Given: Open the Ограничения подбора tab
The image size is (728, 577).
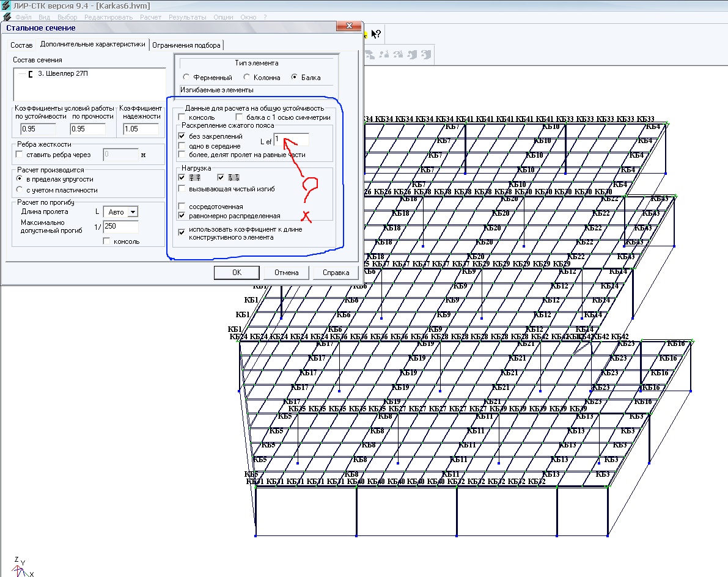Looking at the screenshot, I should pyautogui.click(x=186, y=45).
